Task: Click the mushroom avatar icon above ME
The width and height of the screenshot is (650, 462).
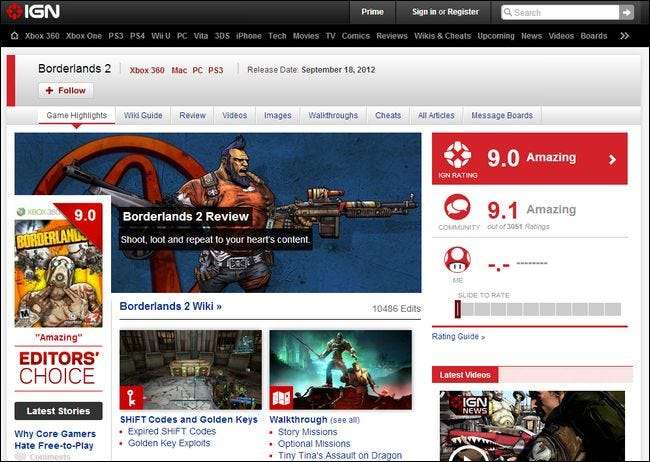Action: (457, 260)
